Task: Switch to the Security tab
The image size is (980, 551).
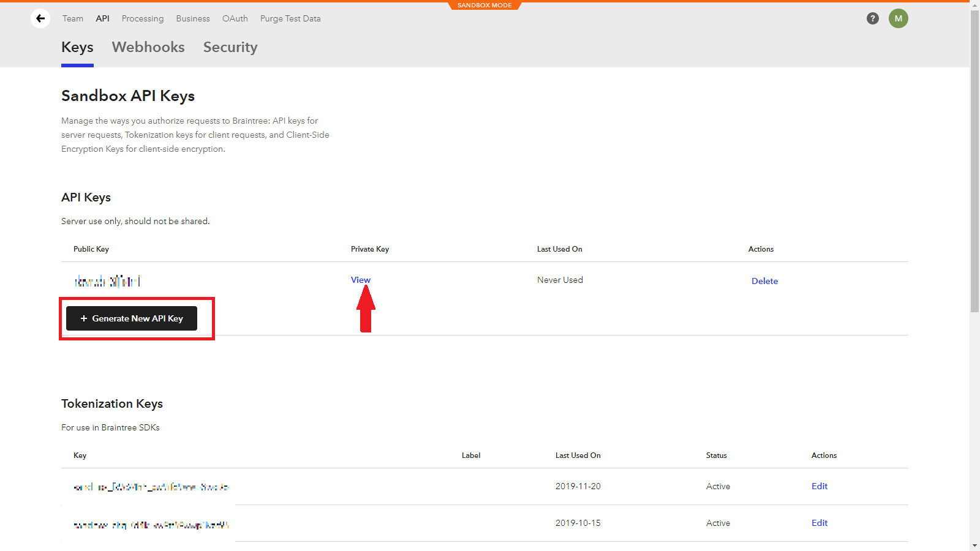Action: coord(230,47)
